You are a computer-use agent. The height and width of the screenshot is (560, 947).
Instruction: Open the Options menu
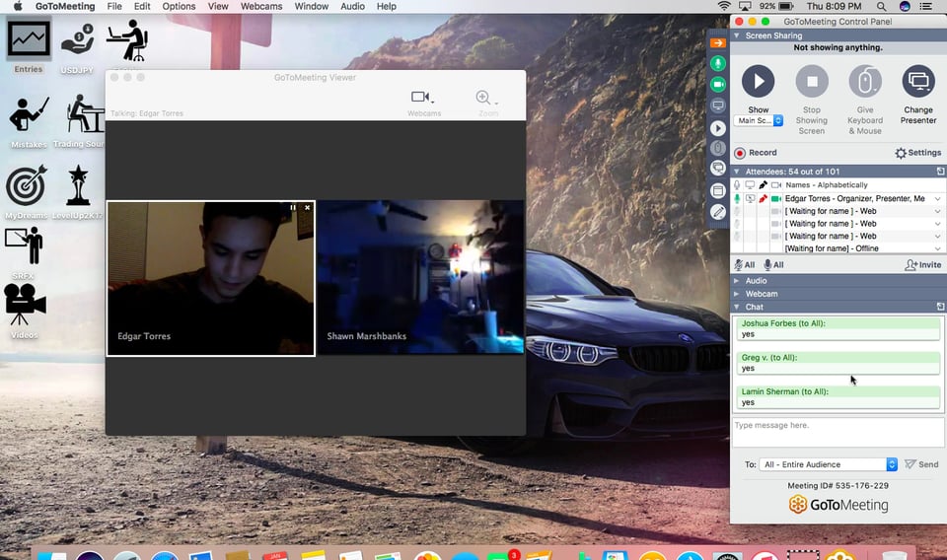pyautogui.click(x=179, y=6)
